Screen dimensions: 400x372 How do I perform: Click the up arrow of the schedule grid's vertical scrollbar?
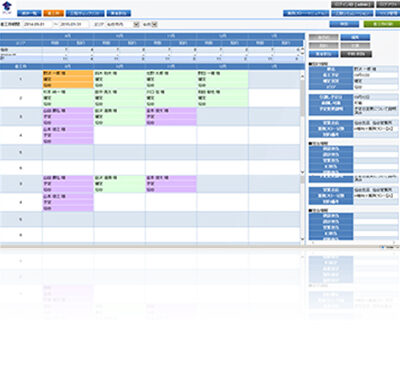pyautogui.click(x=303, y=76)
